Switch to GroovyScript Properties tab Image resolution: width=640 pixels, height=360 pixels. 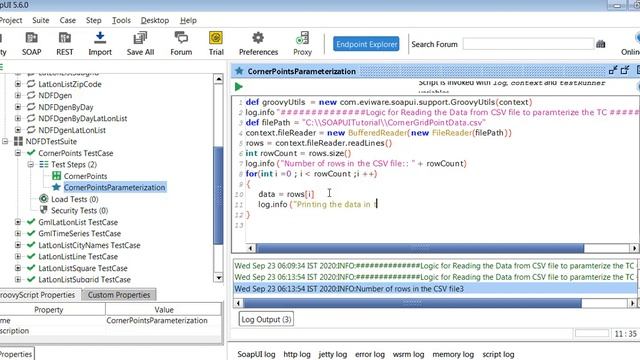[39, 295]
